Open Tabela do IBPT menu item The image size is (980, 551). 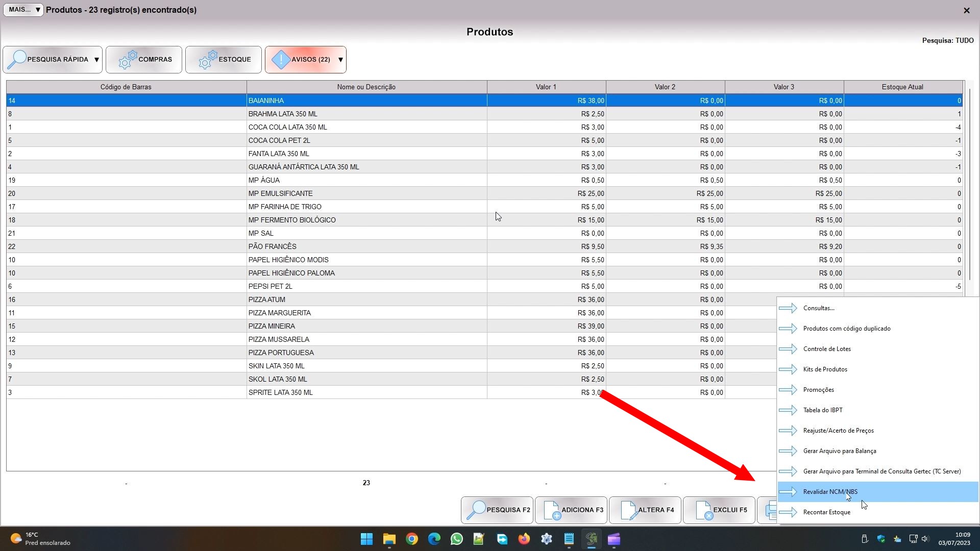(x=878, y=410)
